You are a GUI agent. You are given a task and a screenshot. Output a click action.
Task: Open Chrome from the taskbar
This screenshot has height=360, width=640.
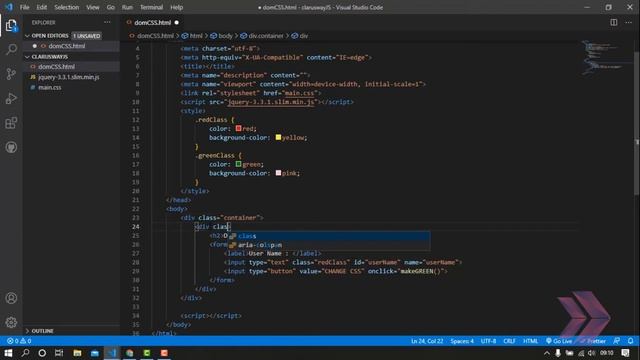click(129, 353)
